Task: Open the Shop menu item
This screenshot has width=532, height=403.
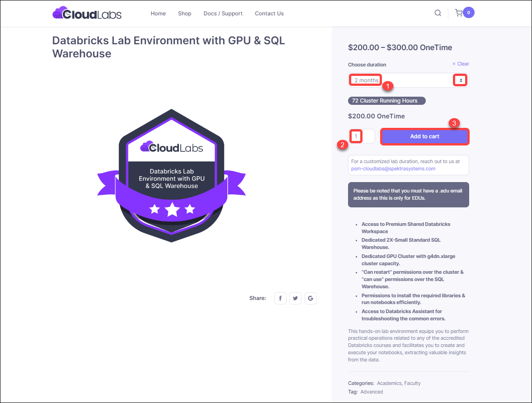Action: 184,14
